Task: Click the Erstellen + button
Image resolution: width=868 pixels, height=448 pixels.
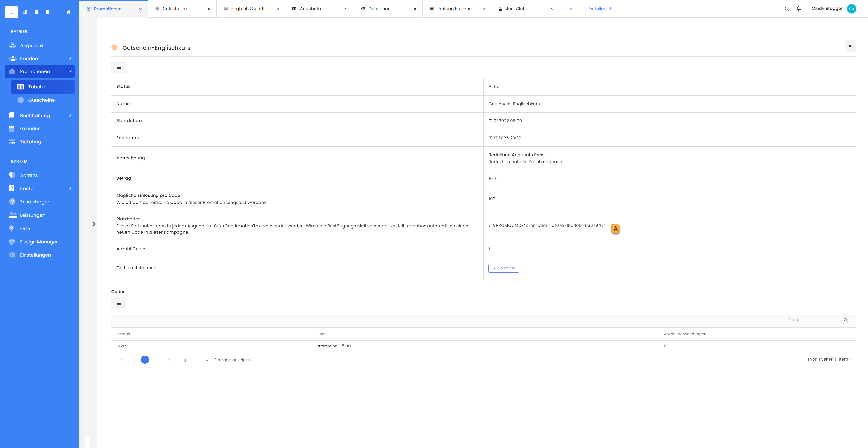Action: pyautogui.click(x=600, y=9)
